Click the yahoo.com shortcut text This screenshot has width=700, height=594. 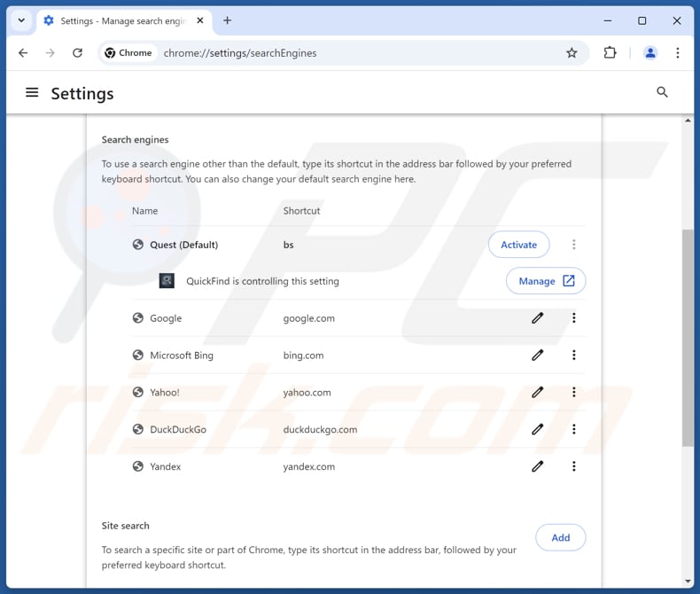(307, 393)
